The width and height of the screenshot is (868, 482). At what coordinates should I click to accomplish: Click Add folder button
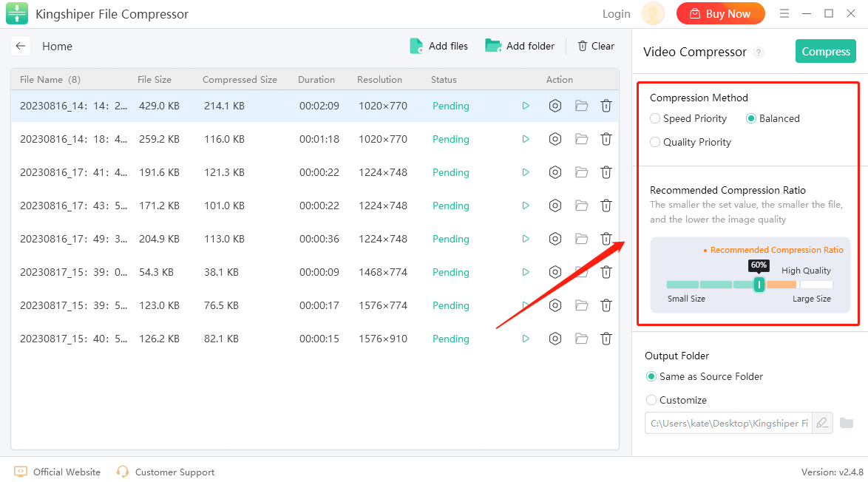(x=519, y=46)
